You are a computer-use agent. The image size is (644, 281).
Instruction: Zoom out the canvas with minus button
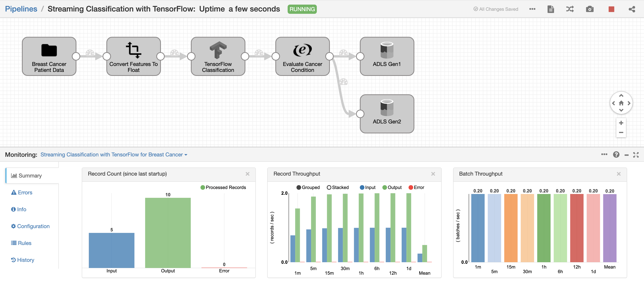tap(621, 132)
